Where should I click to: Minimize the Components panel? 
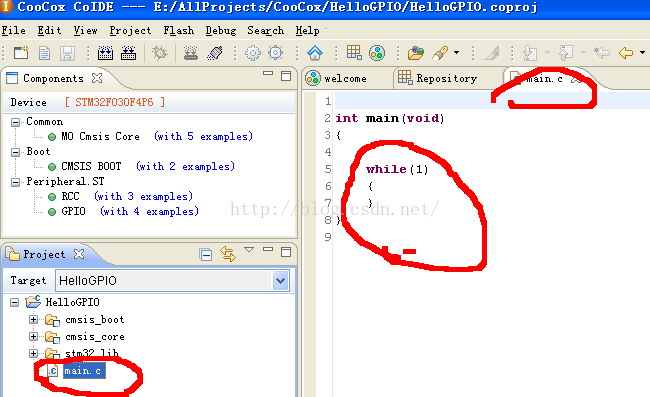(x=268, y=74)
